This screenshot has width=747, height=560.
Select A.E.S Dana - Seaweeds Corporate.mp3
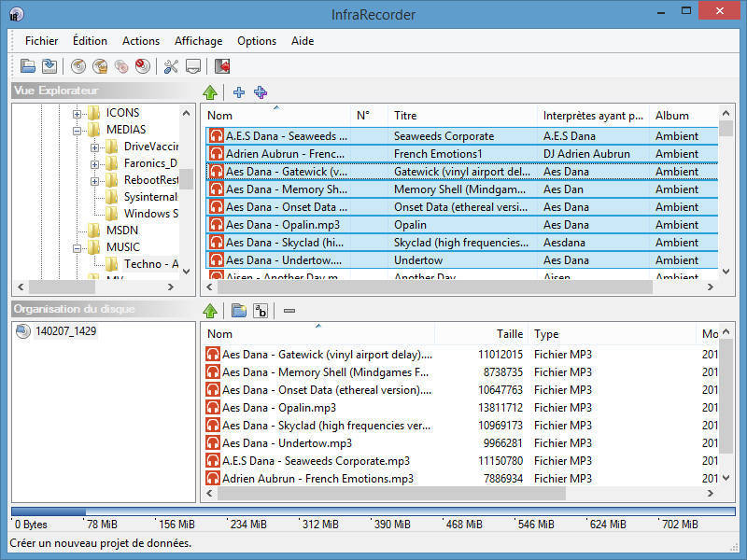tap(461, 461)
